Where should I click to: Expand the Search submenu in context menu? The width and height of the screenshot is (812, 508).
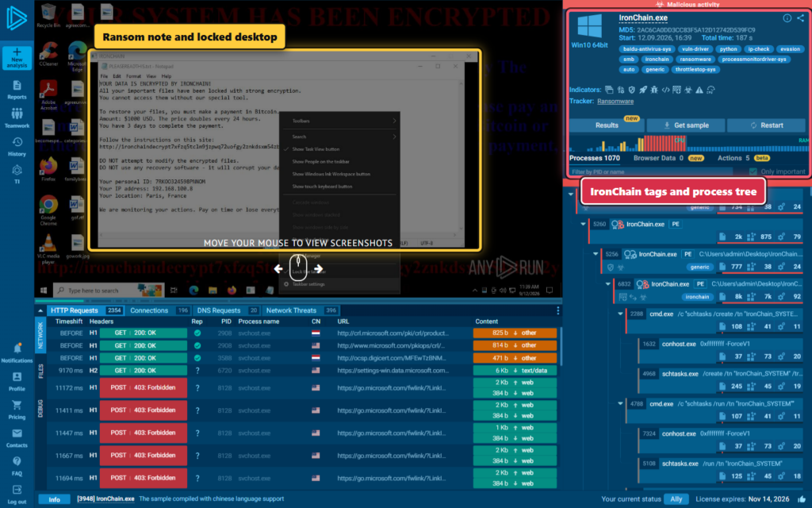pos(339,137)
